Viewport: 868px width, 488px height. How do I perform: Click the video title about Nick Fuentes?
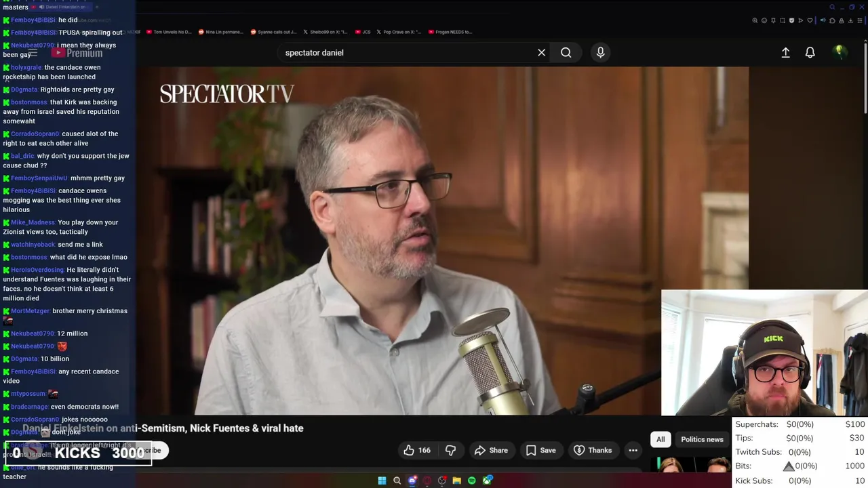(163, 428)
